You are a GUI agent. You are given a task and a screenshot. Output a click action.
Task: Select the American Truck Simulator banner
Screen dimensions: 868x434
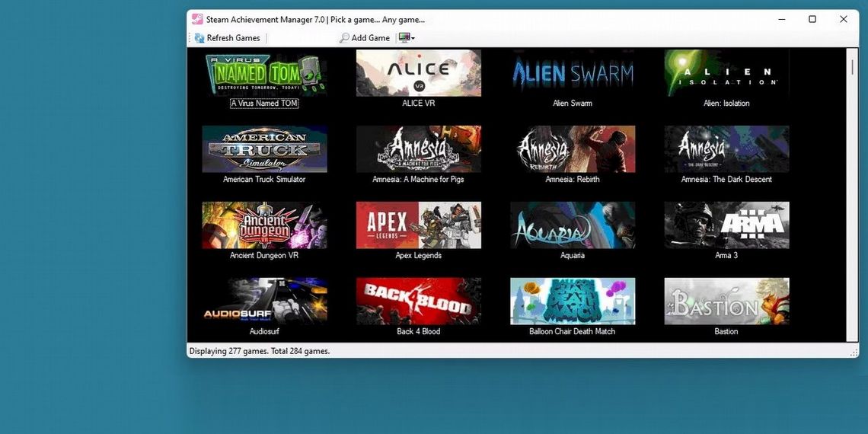tap(265, 149)
